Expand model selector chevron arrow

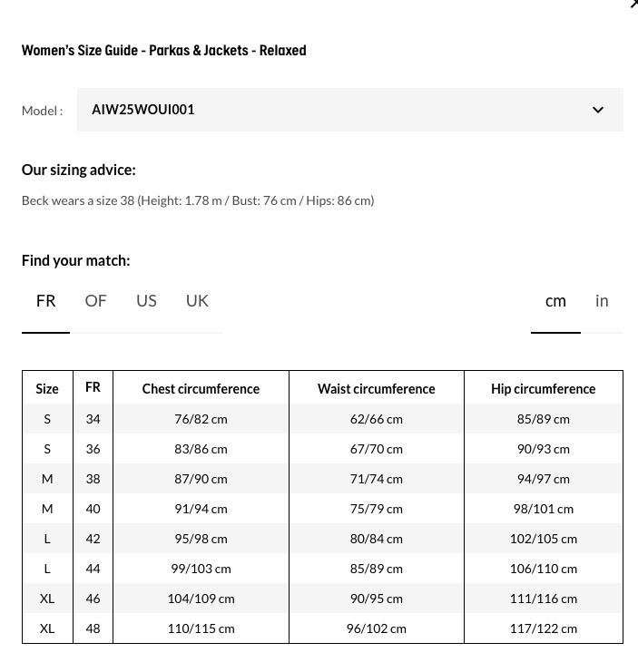(x=598, y=111)
